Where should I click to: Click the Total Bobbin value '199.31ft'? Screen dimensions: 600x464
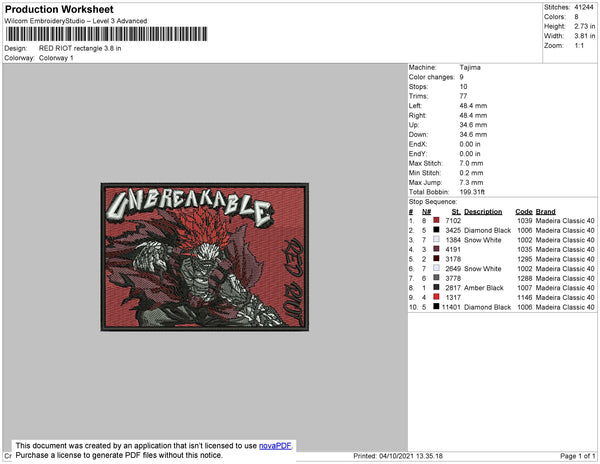[472, 192]
